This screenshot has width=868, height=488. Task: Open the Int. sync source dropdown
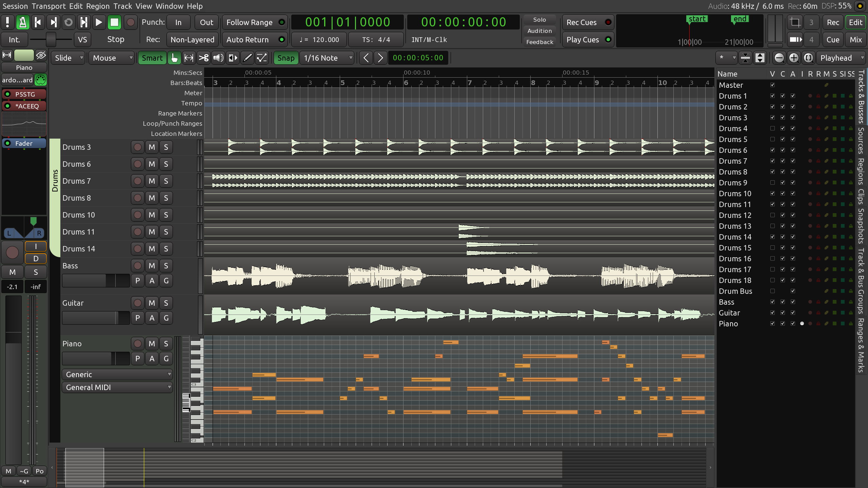click(14, 40)
